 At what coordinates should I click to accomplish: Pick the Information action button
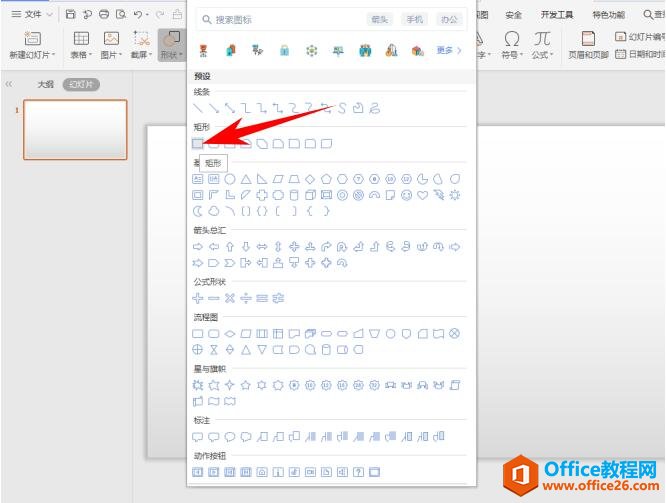278,472
